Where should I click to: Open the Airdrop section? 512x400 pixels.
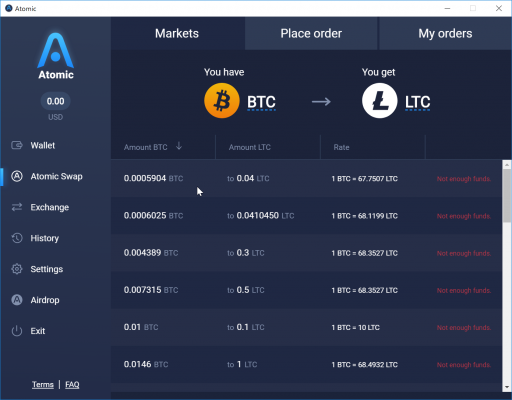tap(45, 300)
